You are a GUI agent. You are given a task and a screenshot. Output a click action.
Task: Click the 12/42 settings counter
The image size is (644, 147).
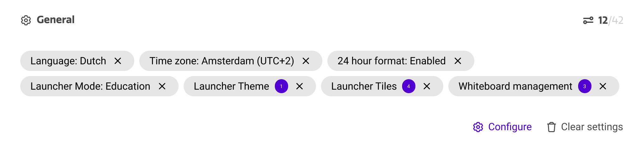[610, 21]
